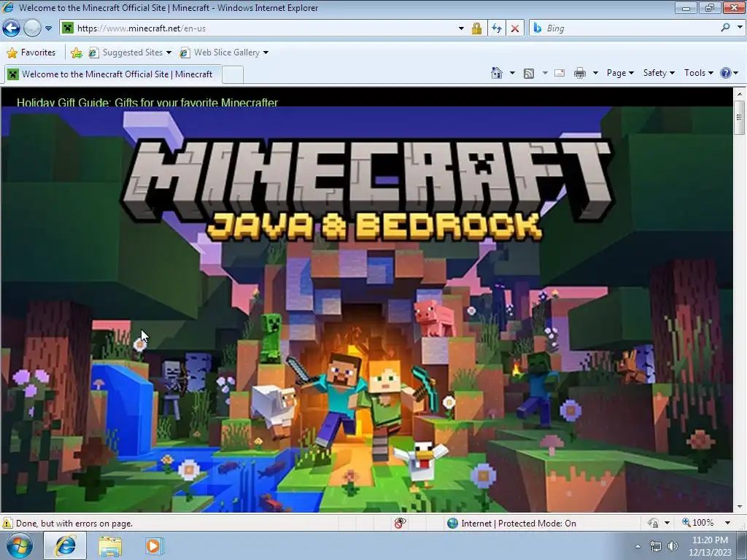This screenshot has width=747, height=560.
Task: Click the Read Mail icon
Action: pos(560,73)
